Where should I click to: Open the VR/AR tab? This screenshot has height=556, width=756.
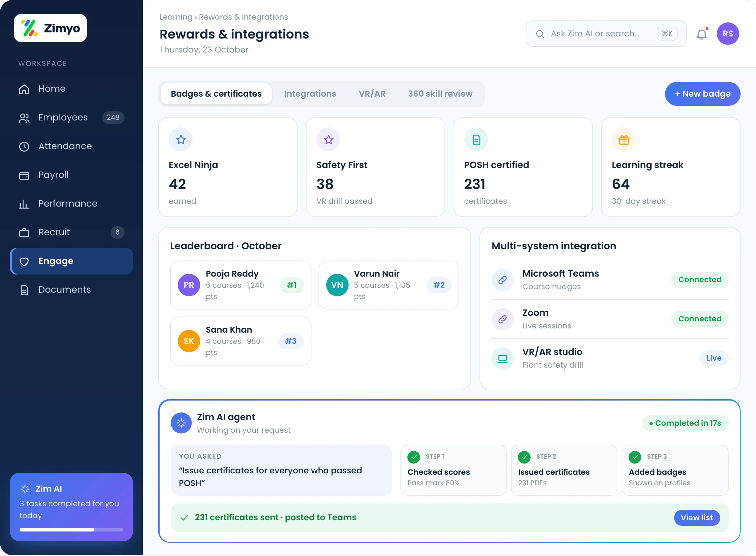pos(372,94)
